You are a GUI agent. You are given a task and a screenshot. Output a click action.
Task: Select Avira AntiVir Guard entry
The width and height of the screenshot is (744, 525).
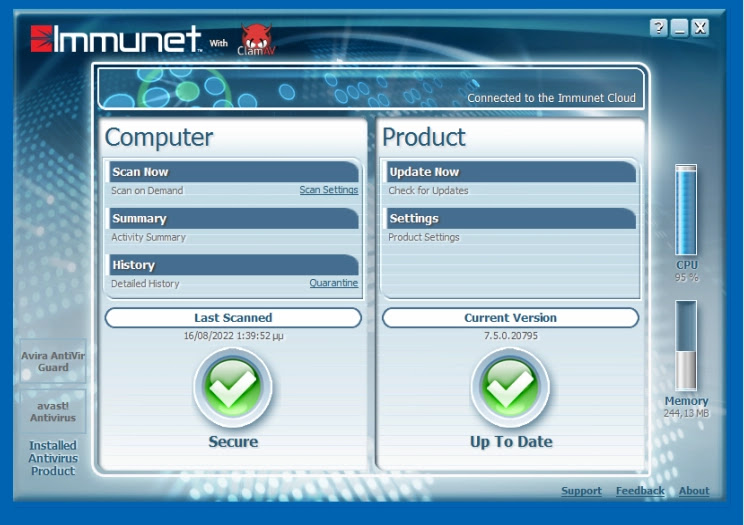(53, 361)
